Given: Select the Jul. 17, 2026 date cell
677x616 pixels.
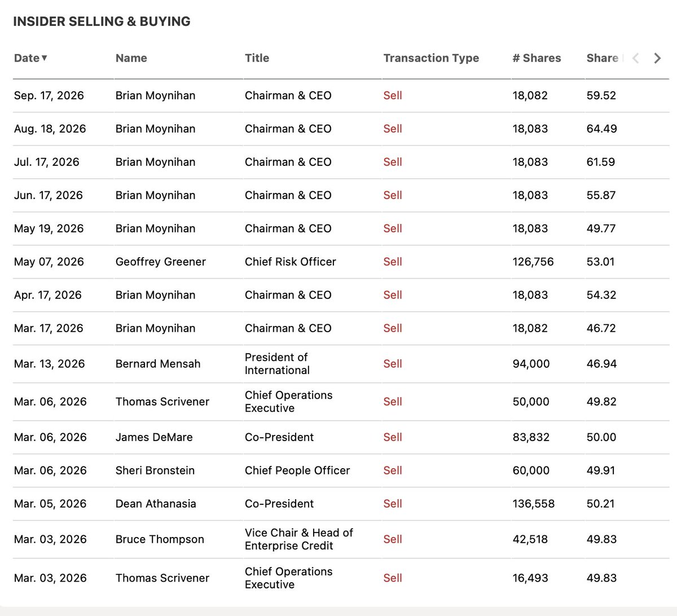Looking at the screenshot, I should (46, 162).
